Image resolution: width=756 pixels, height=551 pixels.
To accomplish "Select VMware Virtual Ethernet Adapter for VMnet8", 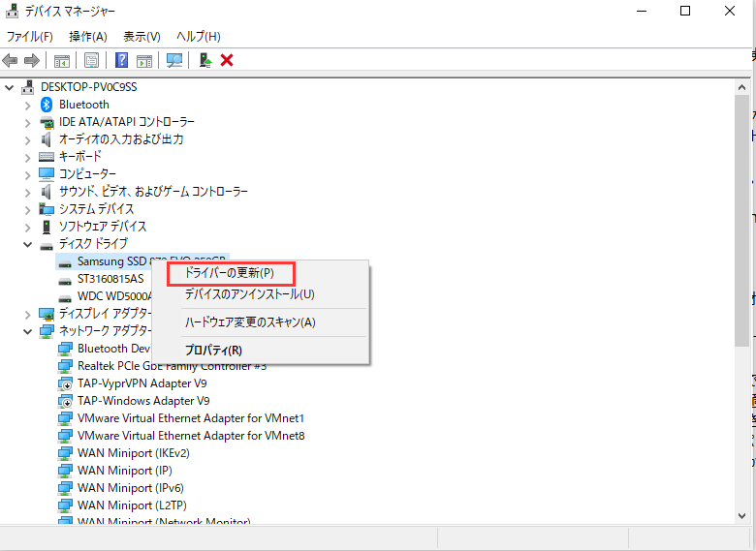I will tap(191, 436).
